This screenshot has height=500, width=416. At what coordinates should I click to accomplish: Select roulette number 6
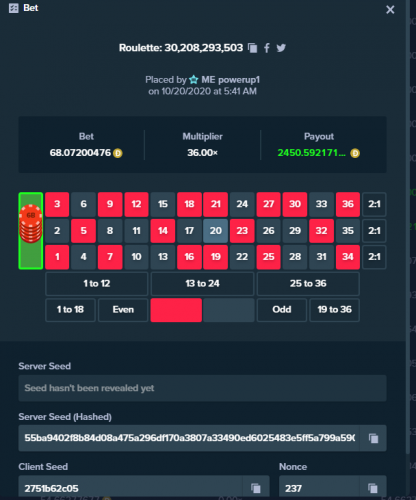tap(83, 204)
